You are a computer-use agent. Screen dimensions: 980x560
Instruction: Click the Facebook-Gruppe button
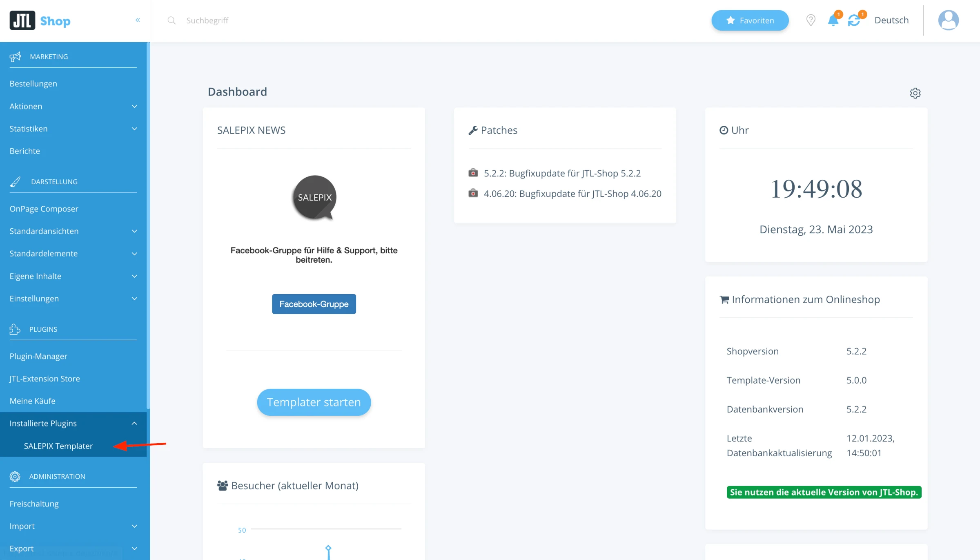[314, 304]
